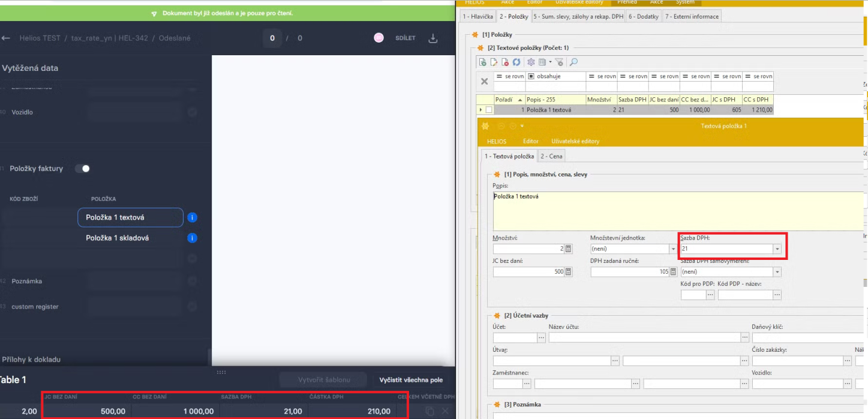Open the Editor menu in Textová položka window
This screenshot has width=868, height=419.
click(531, 142)
